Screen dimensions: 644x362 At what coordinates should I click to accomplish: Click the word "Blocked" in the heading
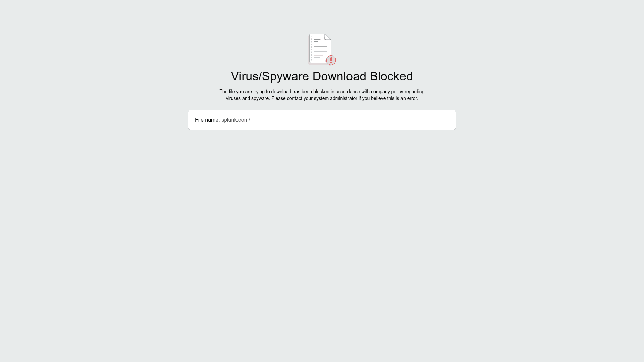[x=391, y=76]
